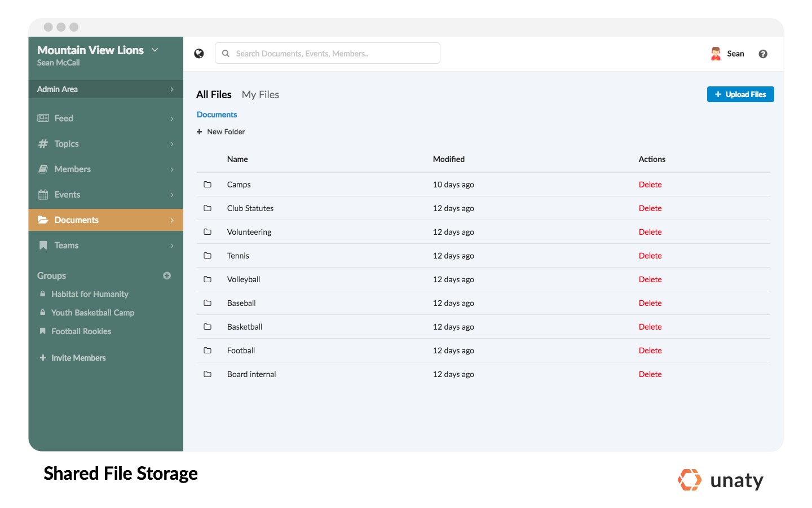812x508 pixels.
Task: Click the Camps folder icon
Action: pyautogui.click(x=208, y=185)
